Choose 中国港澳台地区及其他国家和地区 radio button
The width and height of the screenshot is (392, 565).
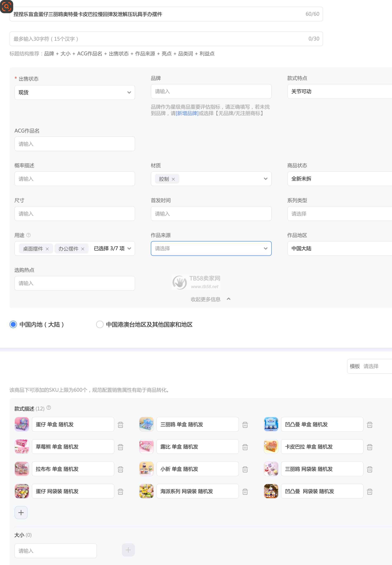(100, 324)
